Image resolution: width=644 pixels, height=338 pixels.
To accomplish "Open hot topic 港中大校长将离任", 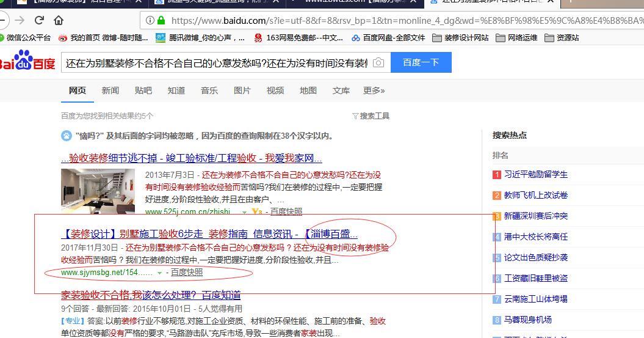I will pyautogui.click(x=535, y=237).
